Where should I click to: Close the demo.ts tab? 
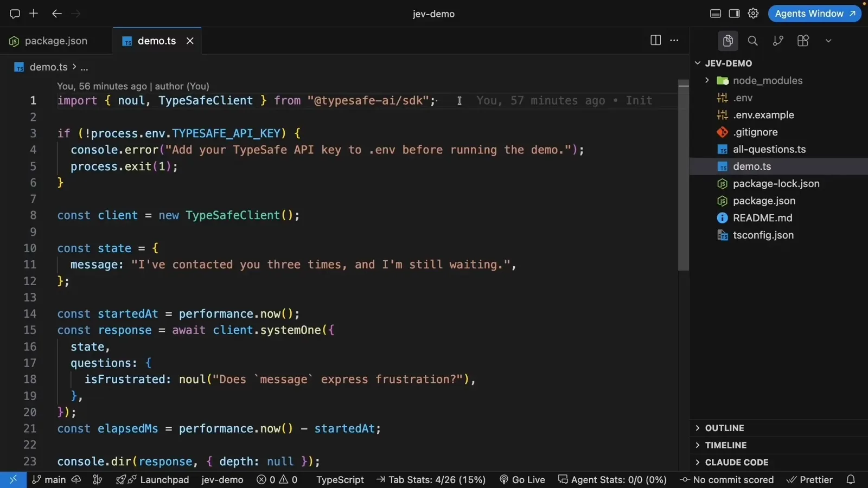(x=190, y=41)
